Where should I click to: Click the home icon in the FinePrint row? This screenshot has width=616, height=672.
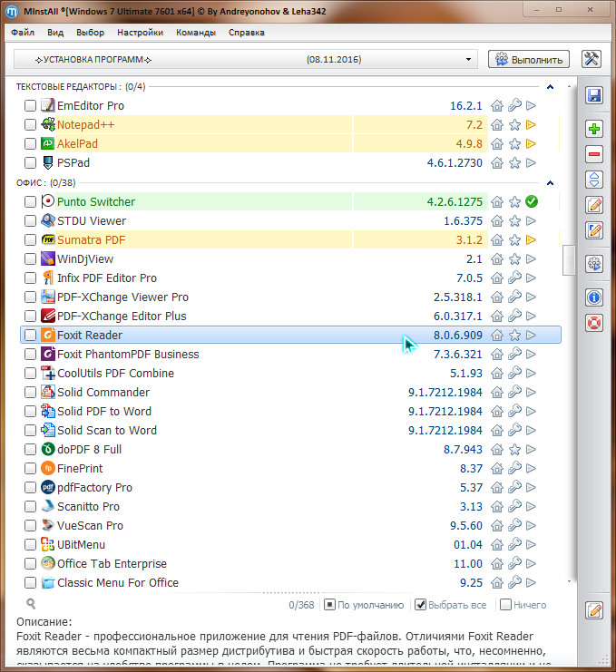click(497, 469)
